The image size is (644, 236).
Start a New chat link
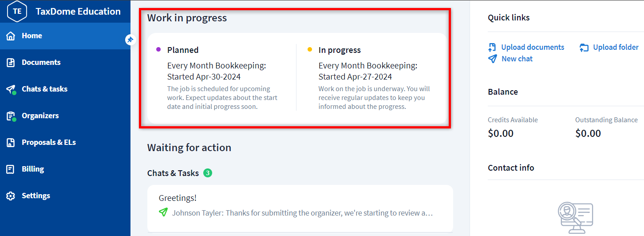(x=517, y=59)
